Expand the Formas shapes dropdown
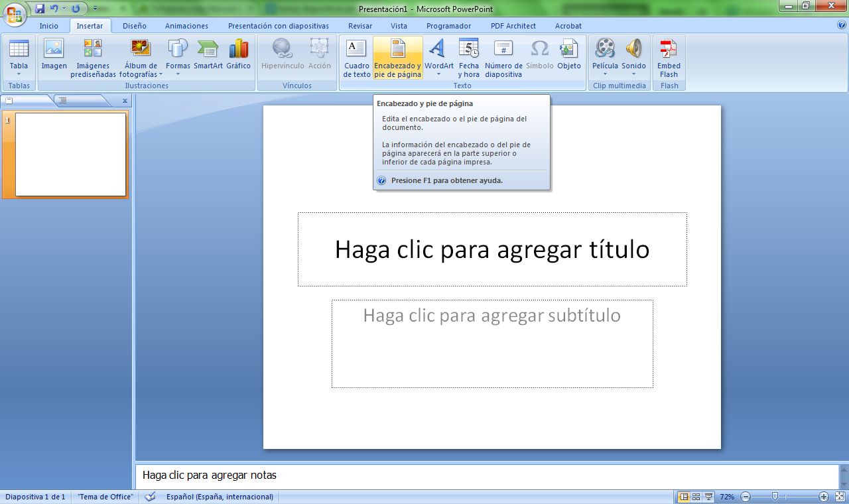The height and width of the screenshot is (504, 849). click(178, 74)
